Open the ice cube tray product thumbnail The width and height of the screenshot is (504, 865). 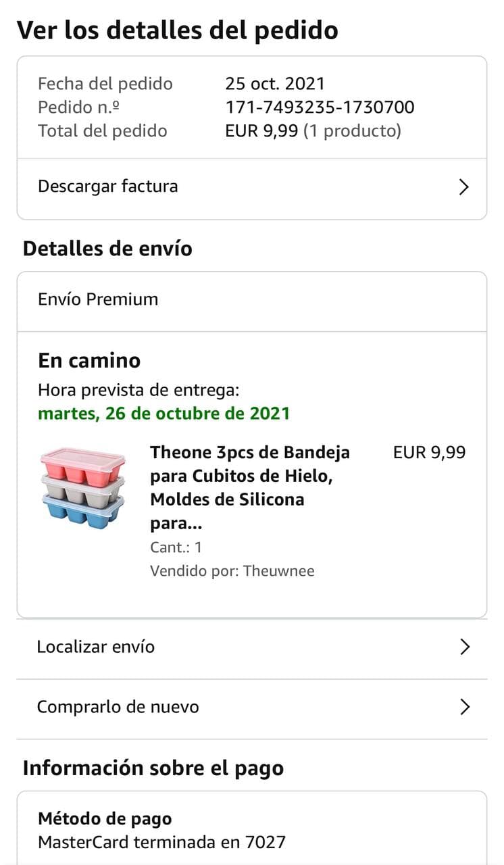coord(83,487)
